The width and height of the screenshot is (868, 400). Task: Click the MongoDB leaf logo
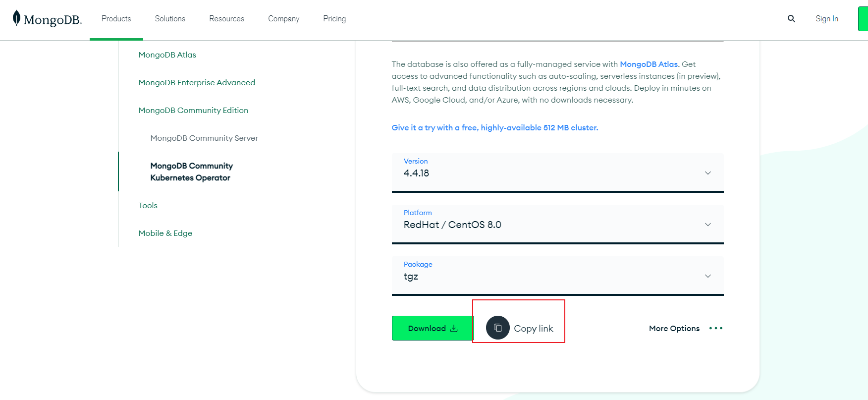[x=47, y=18]
